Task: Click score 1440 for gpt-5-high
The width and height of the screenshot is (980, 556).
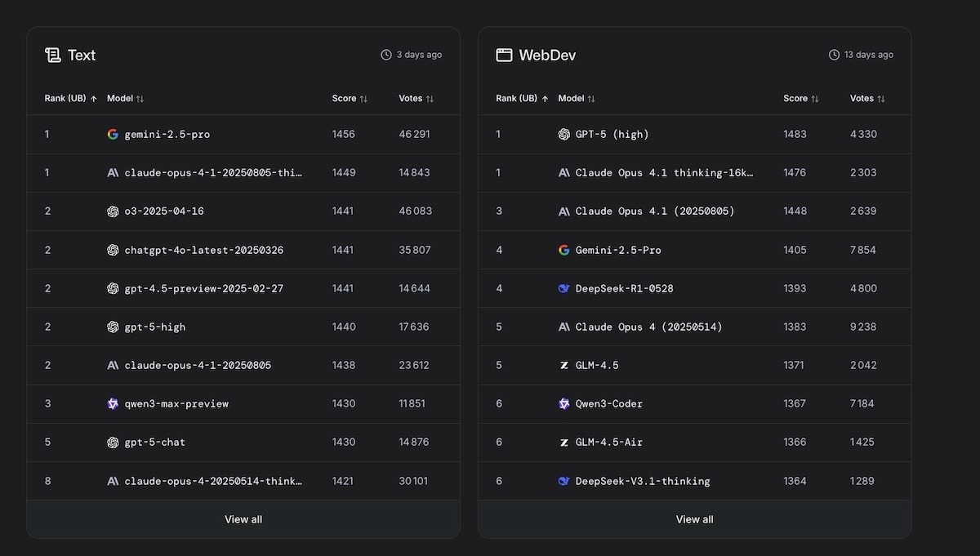Action: 344,327
